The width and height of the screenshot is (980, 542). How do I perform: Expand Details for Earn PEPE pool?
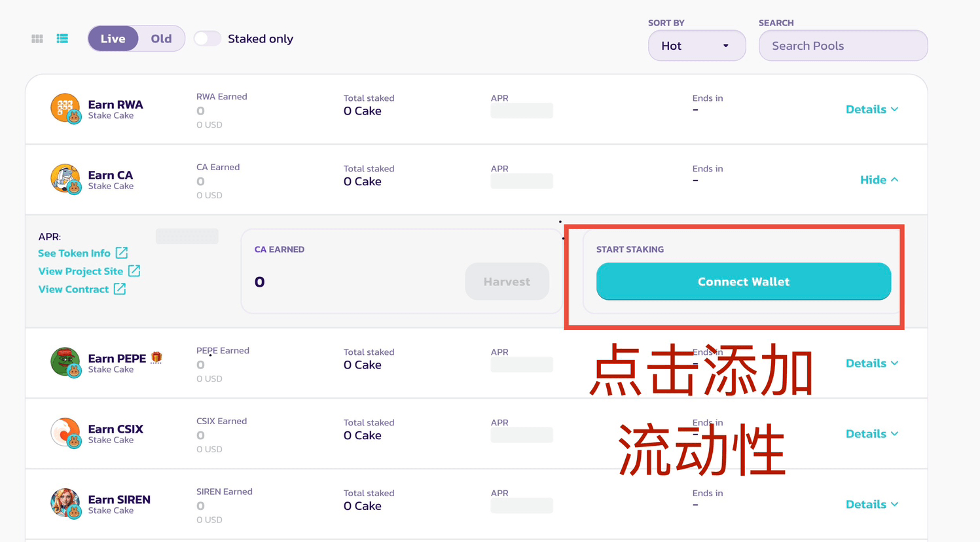[871, 363]
